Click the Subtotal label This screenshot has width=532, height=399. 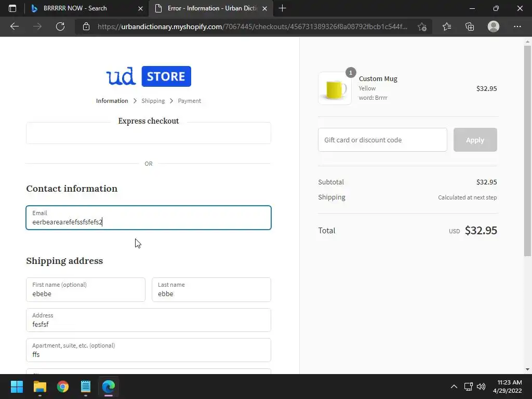(x=331, y=182)
